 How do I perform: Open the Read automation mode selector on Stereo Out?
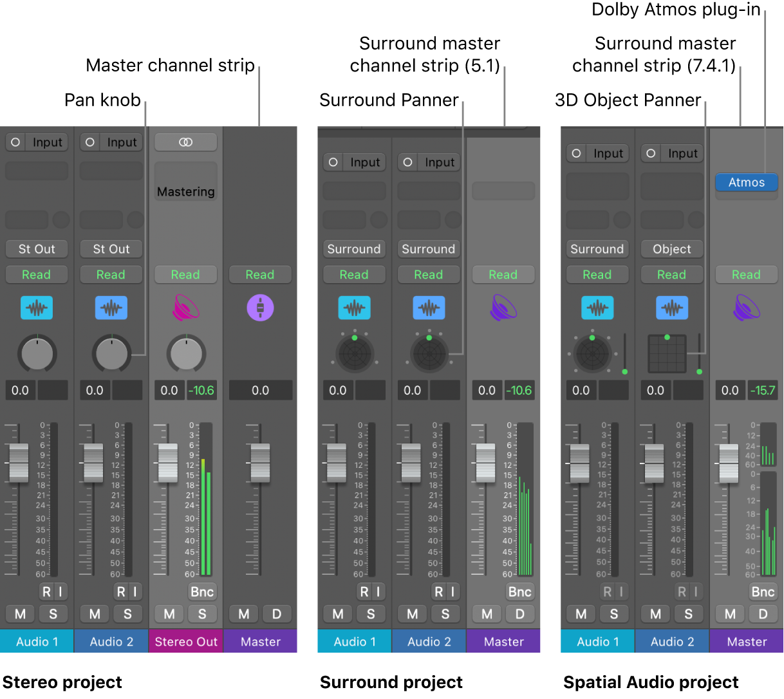coord(186,275)
